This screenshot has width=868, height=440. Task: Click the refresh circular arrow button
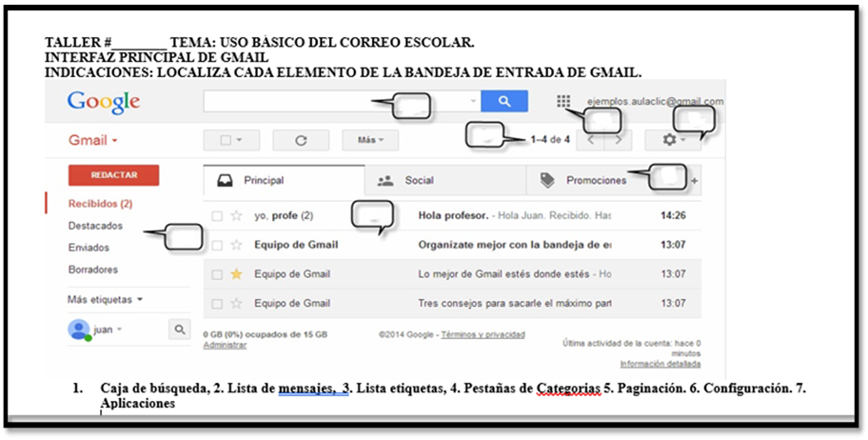coord(301,140)
